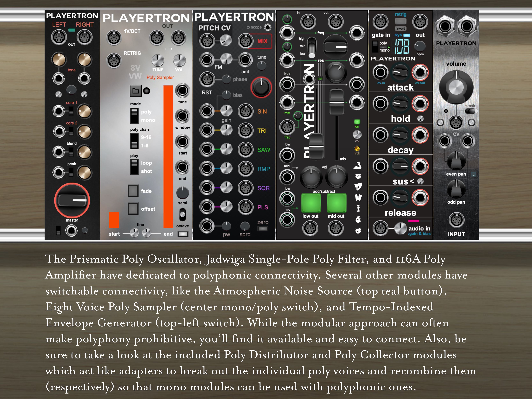
Task: Enable the invert toggle under retrig
Action: (401, 28)
